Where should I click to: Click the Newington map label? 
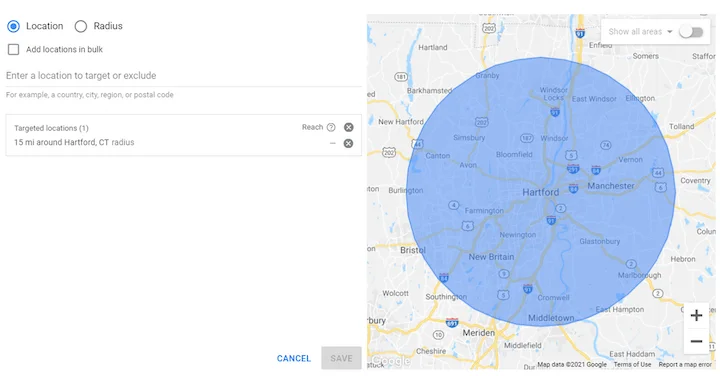[x=518, y=235]
